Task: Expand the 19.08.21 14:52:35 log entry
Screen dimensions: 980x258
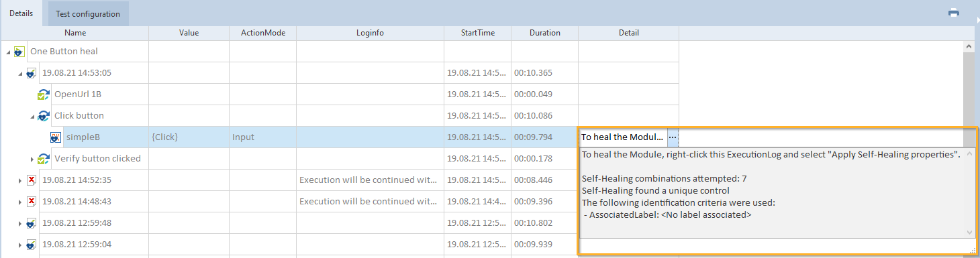Action: (x=19, y=180)
